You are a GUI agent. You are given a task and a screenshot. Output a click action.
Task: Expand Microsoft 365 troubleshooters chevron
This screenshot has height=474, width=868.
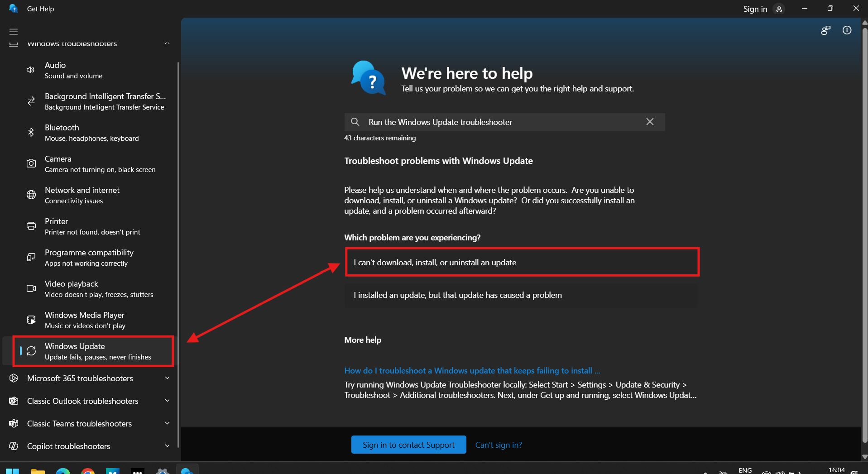pos(167,378)
